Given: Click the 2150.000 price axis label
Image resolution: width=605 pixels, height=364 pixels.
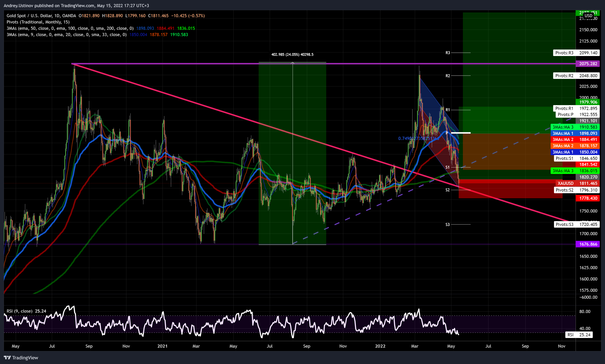Looking at the screenshot, I should pyautogui.click(x=588, y=30).
